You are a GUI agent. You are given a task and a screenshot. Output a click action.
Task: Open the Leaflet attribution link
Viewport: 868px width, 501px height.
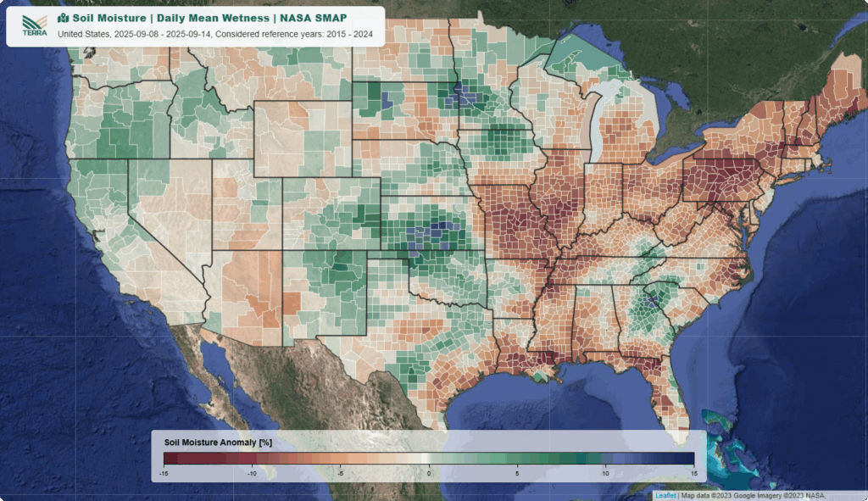point(665,496)
